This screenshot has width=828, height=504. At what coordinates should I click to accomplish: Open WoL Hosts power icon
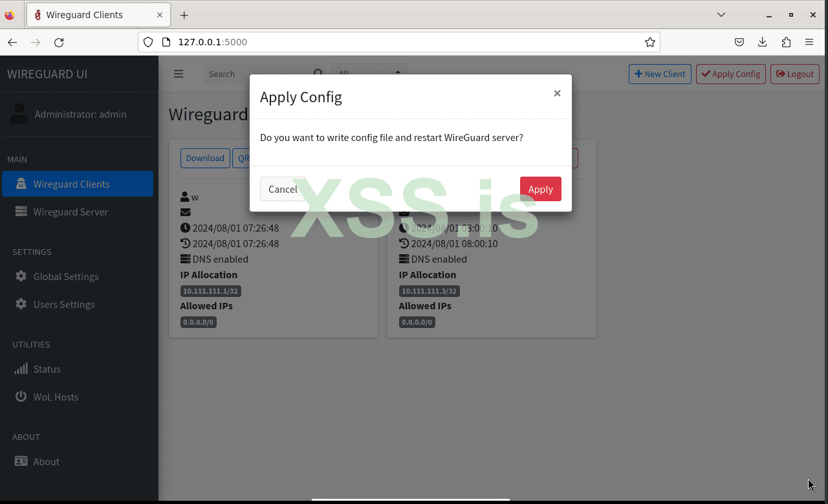click(21, 397)
